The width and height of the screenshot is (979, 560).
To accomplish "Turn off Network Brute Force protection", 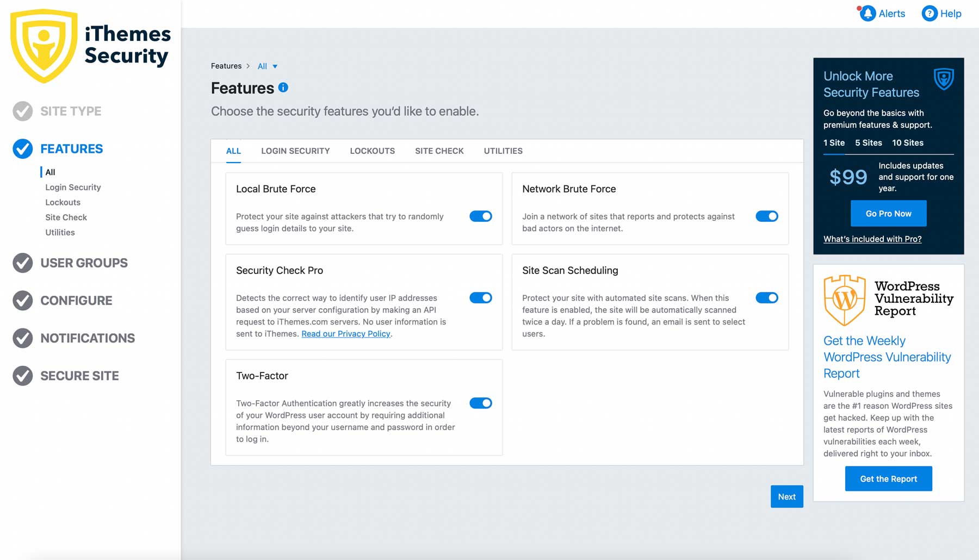I will (767, 216).
